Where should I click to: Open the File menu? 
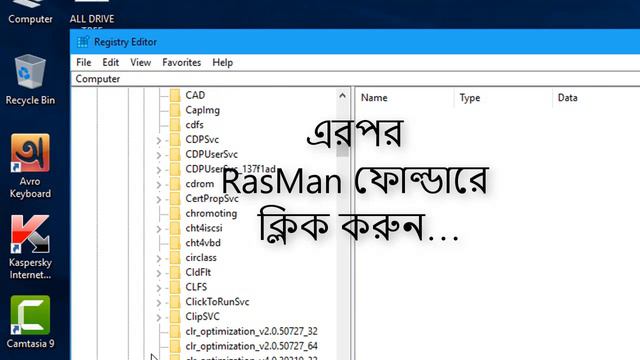[84, 62]
